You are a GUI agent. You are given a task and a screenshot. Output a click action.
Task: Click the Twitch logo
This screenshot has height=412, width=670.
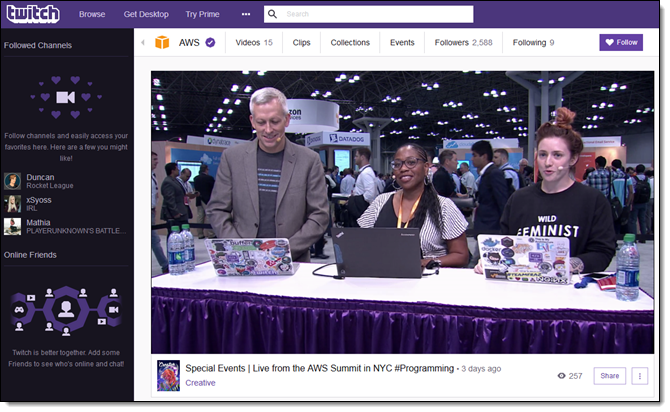pos(33,14)
